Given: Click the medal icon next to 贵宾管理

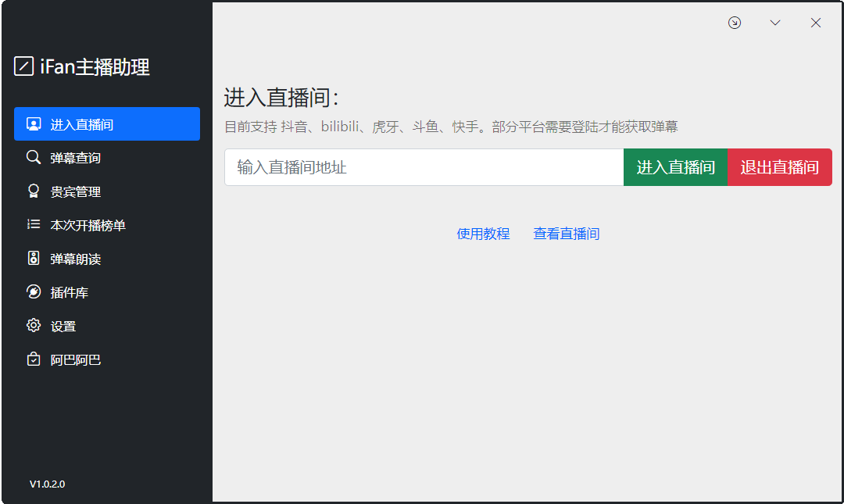Looking at the screenshot, I should coord(34,191).
